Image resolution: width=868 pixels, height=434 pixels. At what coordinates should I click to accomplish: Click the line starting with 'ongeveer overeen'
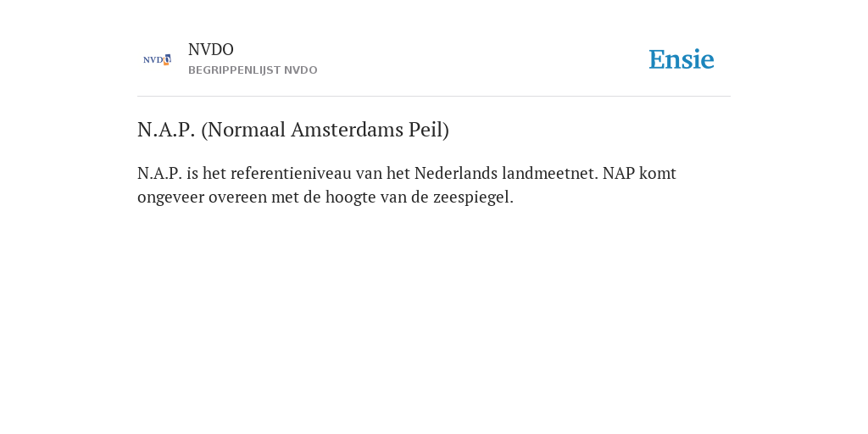tap(325, 197)
